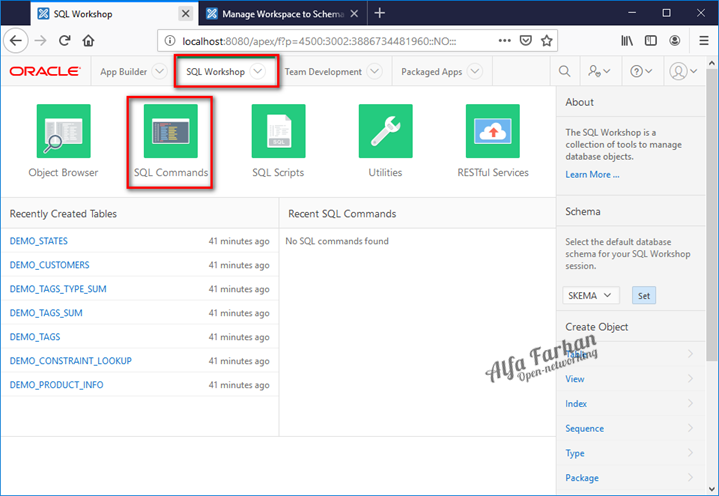Open the App Builder menu item
Viewport: 719px width, 496px height.
click(x=123, y=72)
